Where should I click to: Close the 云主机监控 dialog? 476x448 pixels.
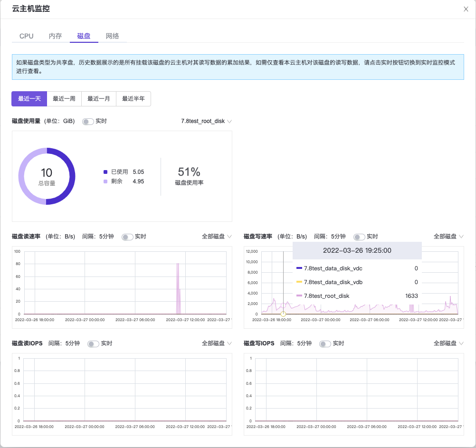point(466,9)
